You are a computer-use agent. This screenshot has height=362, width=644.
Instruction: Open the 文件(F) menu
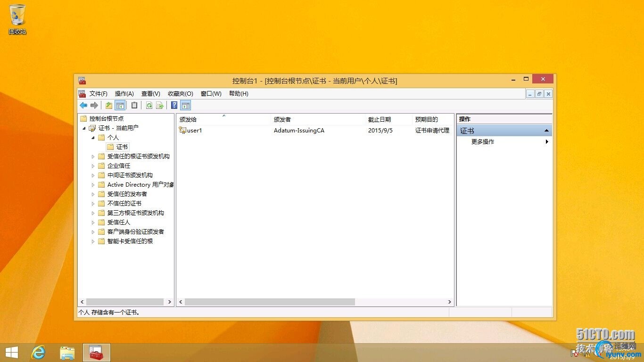pos(99,94)
